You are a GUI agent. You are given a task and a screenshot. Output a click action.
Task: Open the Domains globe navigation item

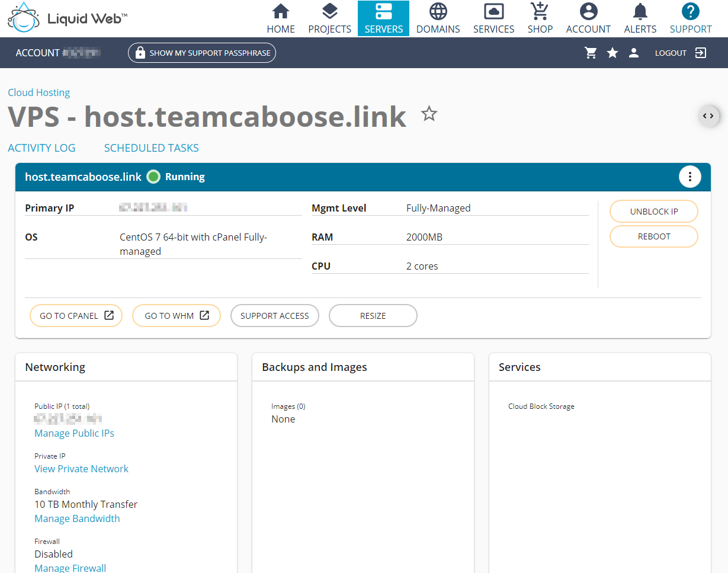tap(438, 18)
